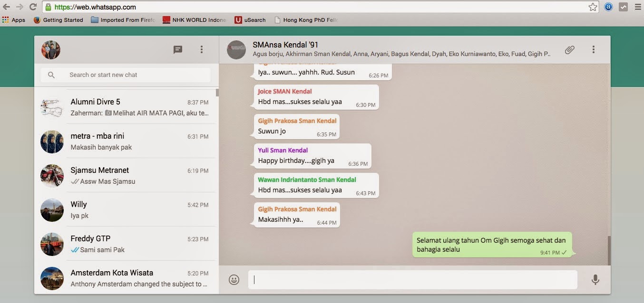Viewport: 644px width, 303px height.
Task: Click "Sami sami Pak" preview text
Action: (x=102, y=250)
